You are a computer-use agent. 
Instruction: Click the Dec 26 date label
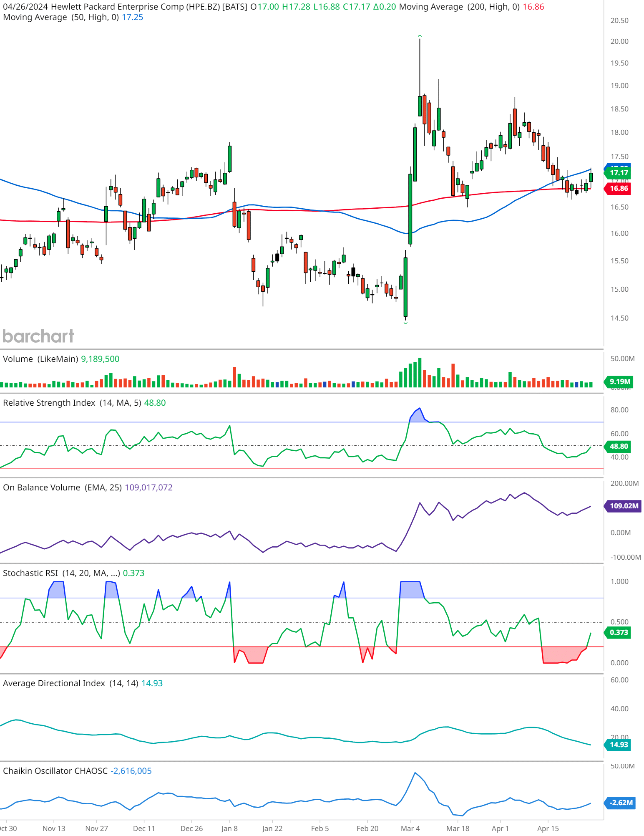[191, 828]
